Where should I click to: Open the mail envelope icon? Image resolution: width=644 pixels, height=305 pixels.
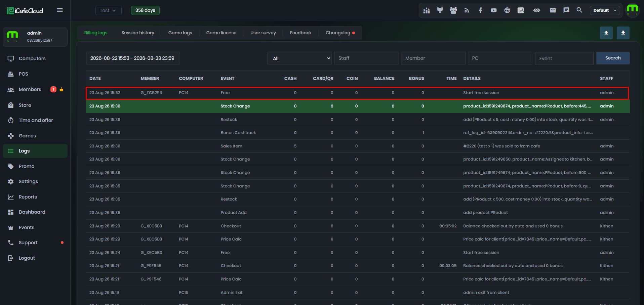coord(553,10)
